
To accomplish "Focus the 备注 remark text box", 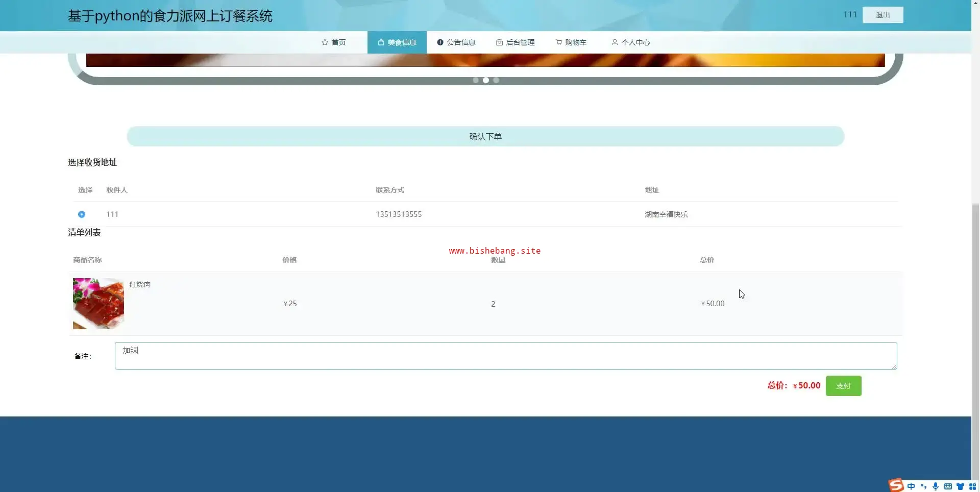I will coord(506,356).
